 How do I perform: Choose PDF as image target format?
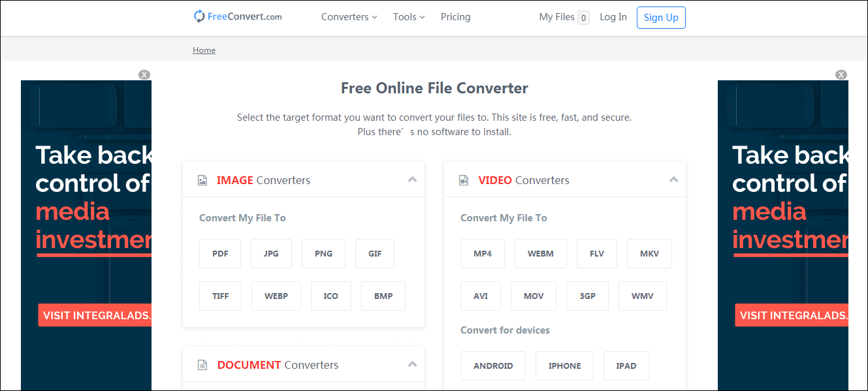(x=220, y=254)
